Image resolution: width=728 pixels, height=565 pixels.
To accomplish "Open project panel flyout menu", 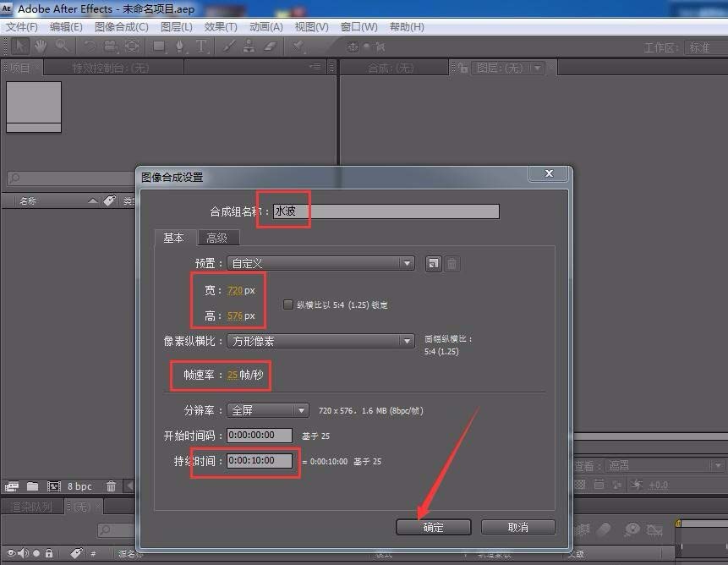I will pyautogui.click(x=315, y=67).
